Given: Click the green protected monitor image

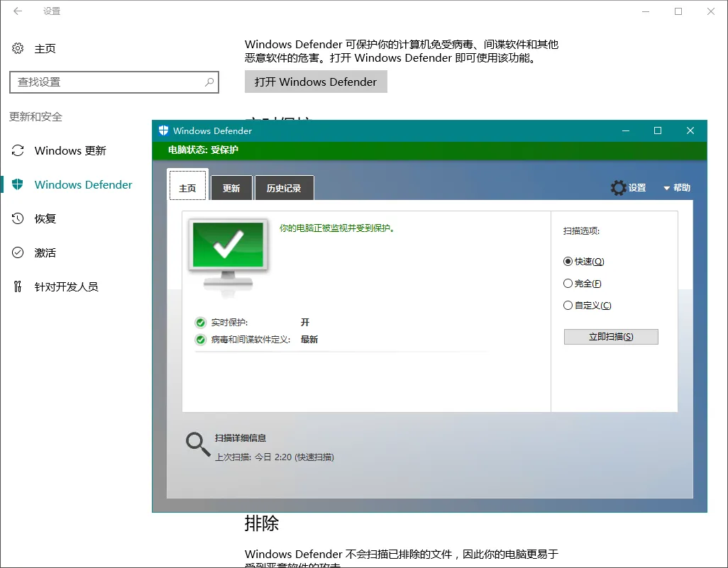Looking at the screenshot, I should tap(228, 257).
